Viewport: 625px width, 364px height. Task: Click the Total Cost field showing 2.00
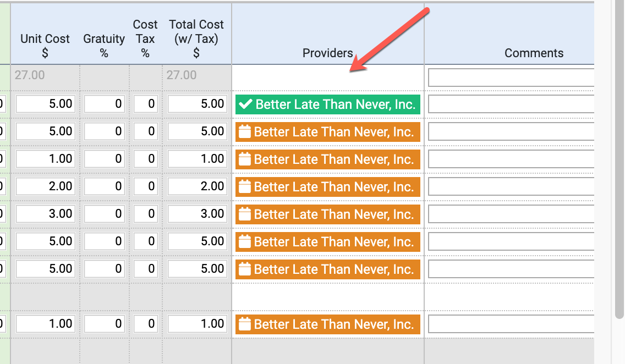pos(198,186)
